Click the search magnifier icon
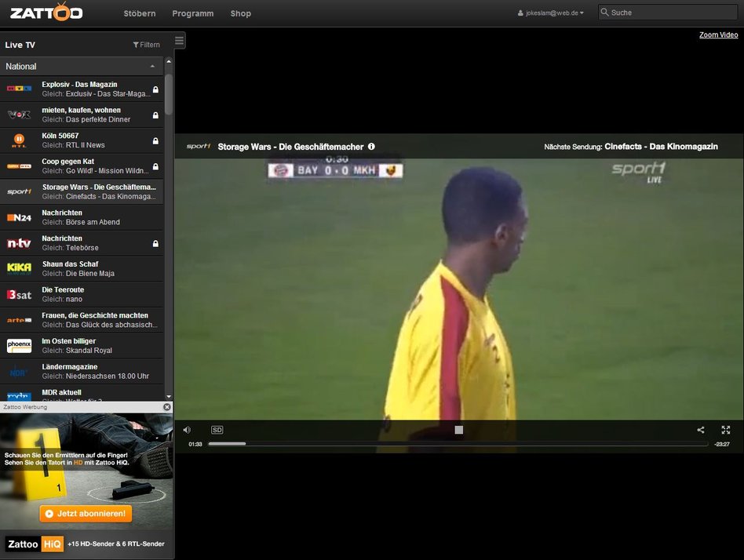The width and height of the screenshot is (744, 560). (604, 13)
